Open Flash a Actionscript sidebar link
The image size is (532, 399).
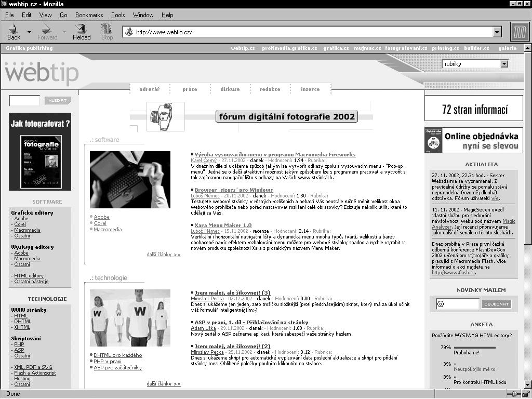[35, 373]
